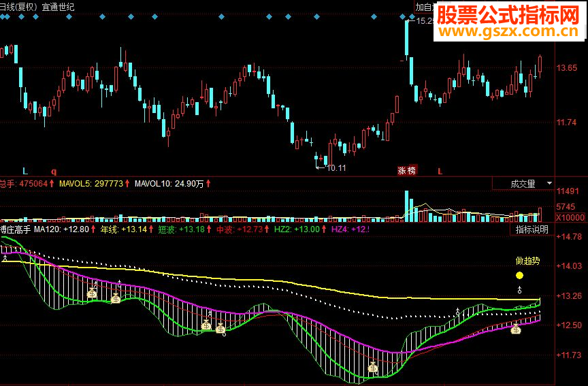Click the 博庄高手 indicator name
The width and height of the screenshot is (588, 386).
tap(16, 229)
